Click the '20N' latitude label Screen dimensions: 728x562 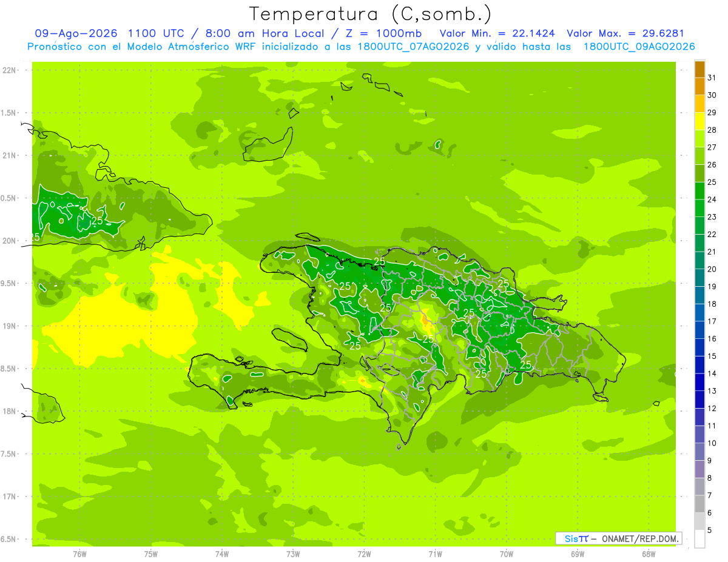(10, 241)
